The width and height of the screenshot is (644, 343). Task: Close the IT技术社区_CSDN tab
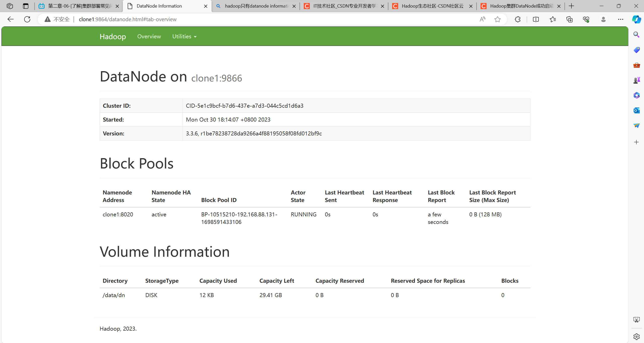point(382,6)
